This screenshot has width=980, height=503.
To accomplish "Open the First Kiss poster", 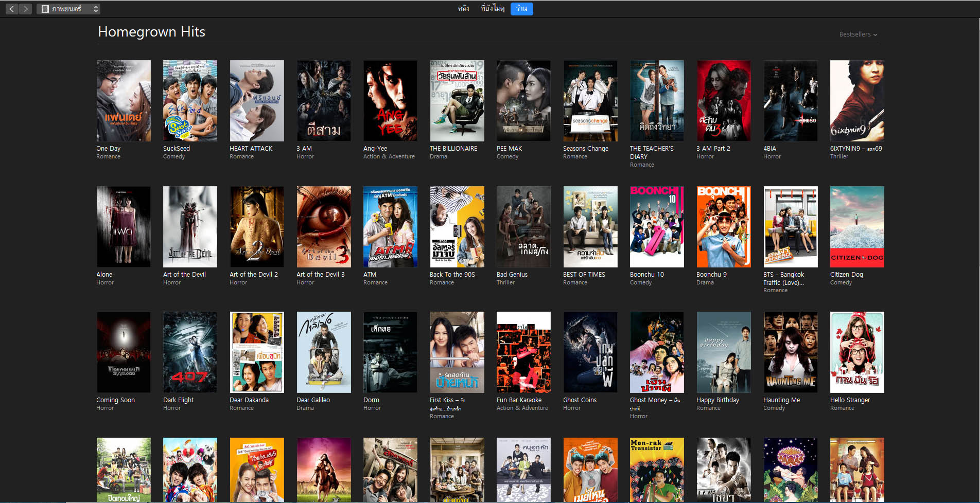I will point(457,352).
